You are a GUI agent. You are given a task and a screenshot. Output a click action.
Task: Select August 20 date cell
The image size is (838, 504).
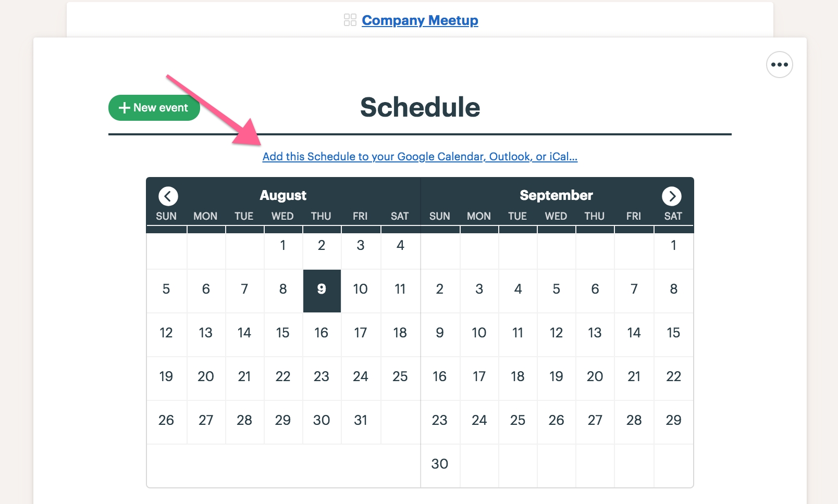tap(206, 379)
